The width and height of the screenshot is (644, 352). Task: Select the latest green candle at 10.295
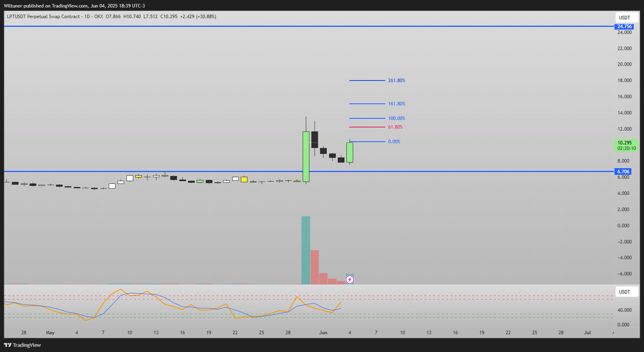point(350,152)
